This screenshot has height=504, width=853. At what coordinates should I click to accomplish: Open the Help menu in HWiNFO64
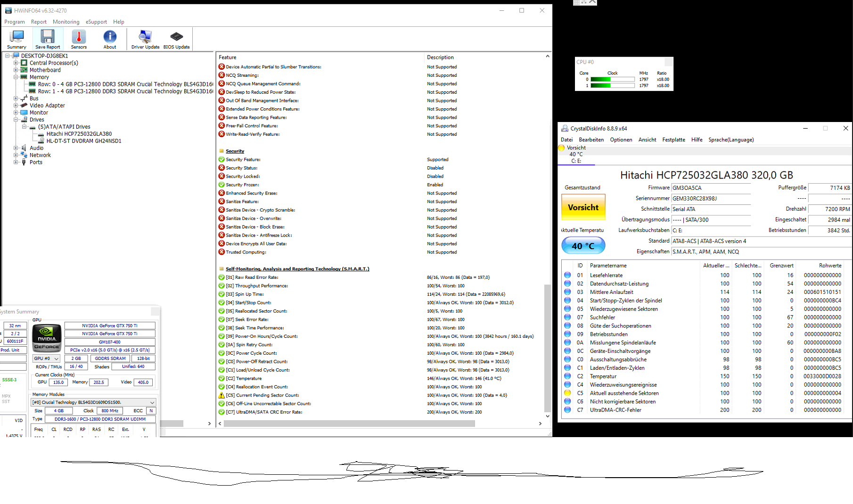point(119,22)
